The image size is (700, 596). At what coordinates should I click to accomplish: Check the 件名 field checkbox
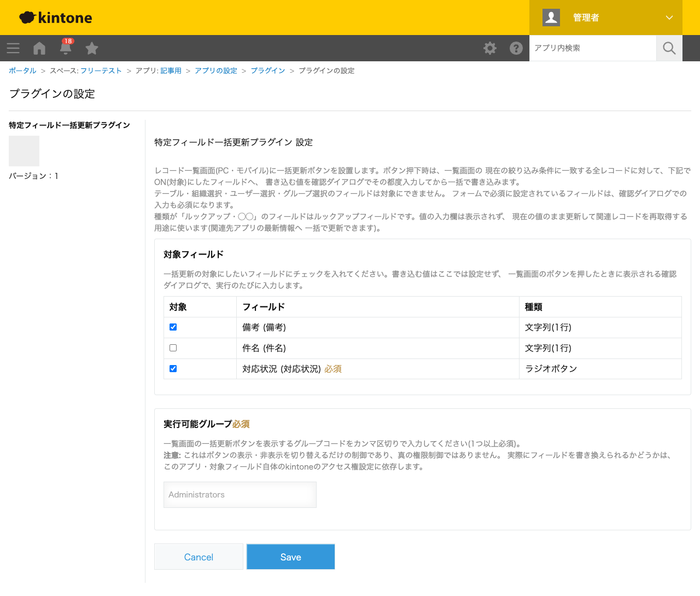click(173, 348)
